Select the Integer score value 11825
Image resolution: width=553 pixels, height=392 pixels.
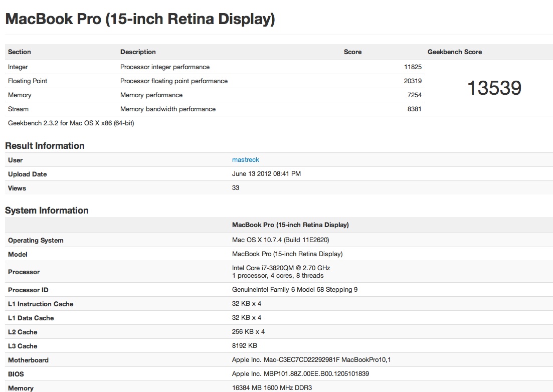[x=413, y=67]
